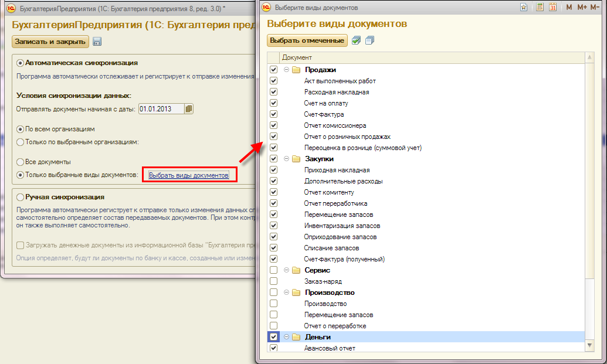The width and height of the screenshot is (607, 364).
Task: Click the Закупки folder icon
Action: click(x=296, y=159)
